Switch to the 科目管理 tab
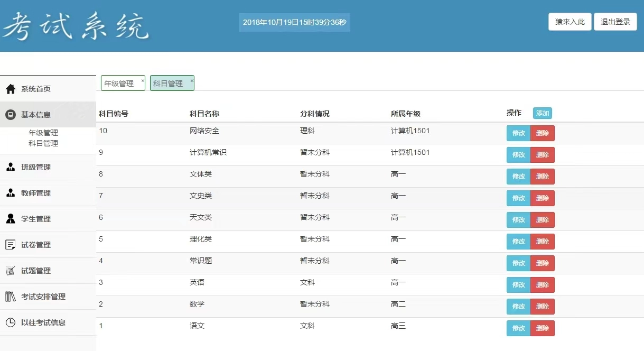Image resolution: width=644 pixels, height=351 pixels. pos(168,82)
